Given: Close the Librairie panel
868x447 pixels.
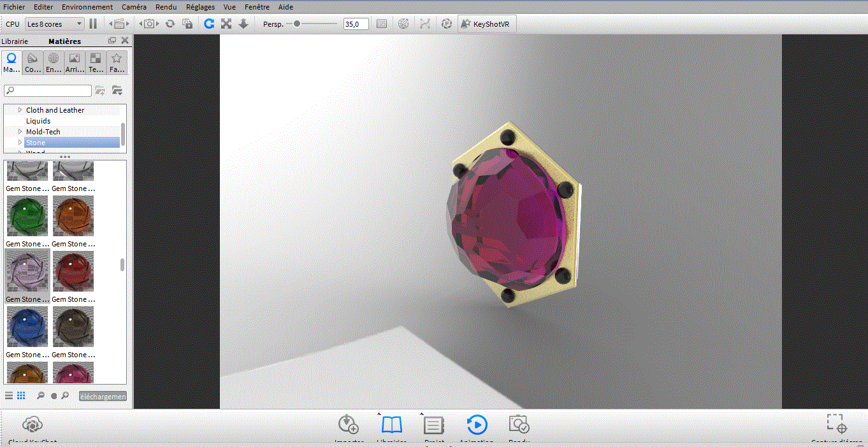Looking at the screenshot, I should pyautogui.click(x=125, y=41).
